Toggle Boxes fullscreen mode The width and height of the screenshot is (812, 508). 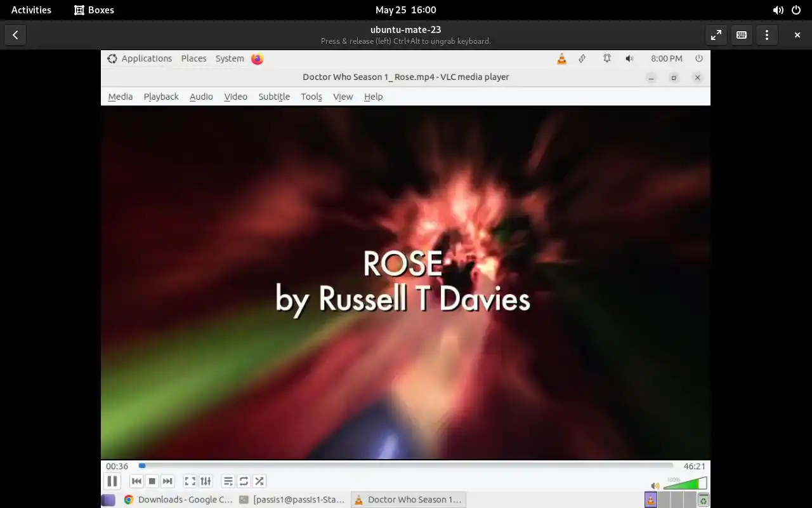[716, 35]
